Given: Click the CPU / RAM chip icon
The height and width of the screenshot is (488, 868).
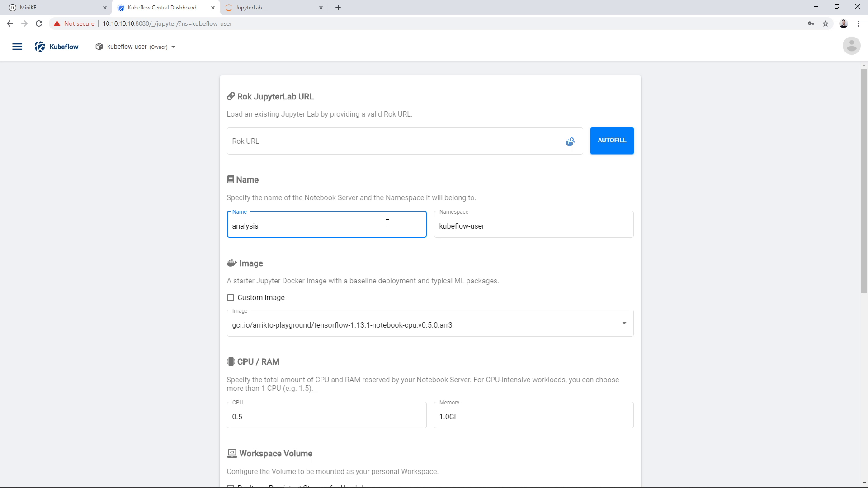Looking at the screenshot, I should 231,361.
